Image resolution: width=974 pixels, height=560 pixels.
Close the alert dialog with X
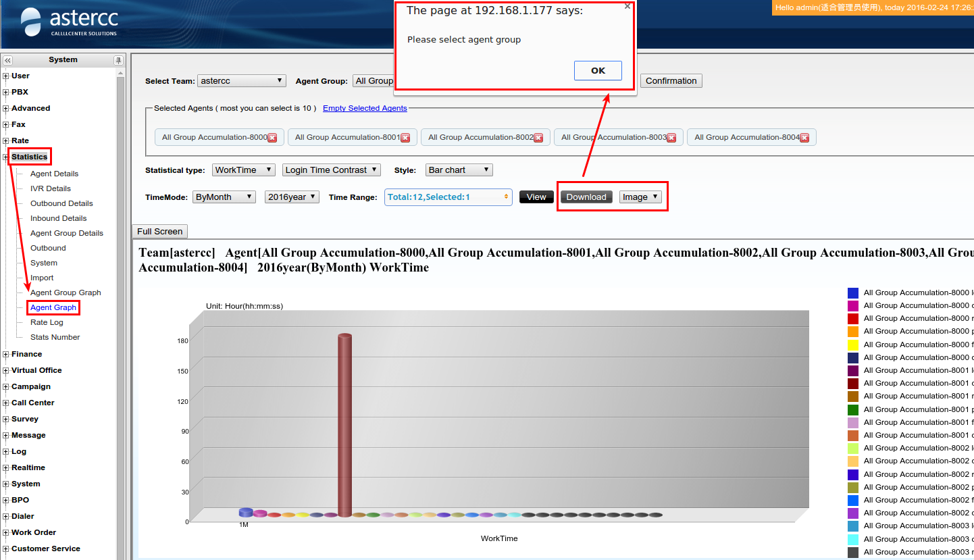tap(627, 6)
